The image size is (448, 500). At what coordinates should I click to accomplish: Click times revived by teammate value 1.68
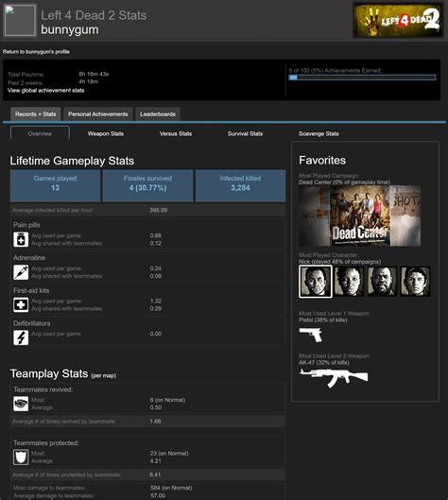pyautogui.click(x=155, y=422)
